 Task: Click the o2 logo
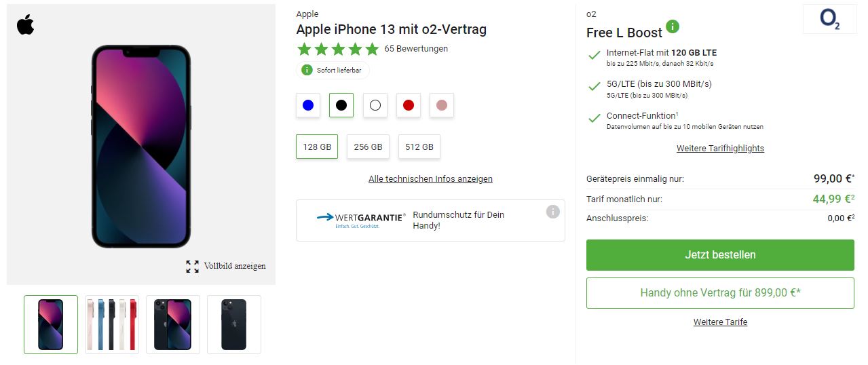click(829, 20)
